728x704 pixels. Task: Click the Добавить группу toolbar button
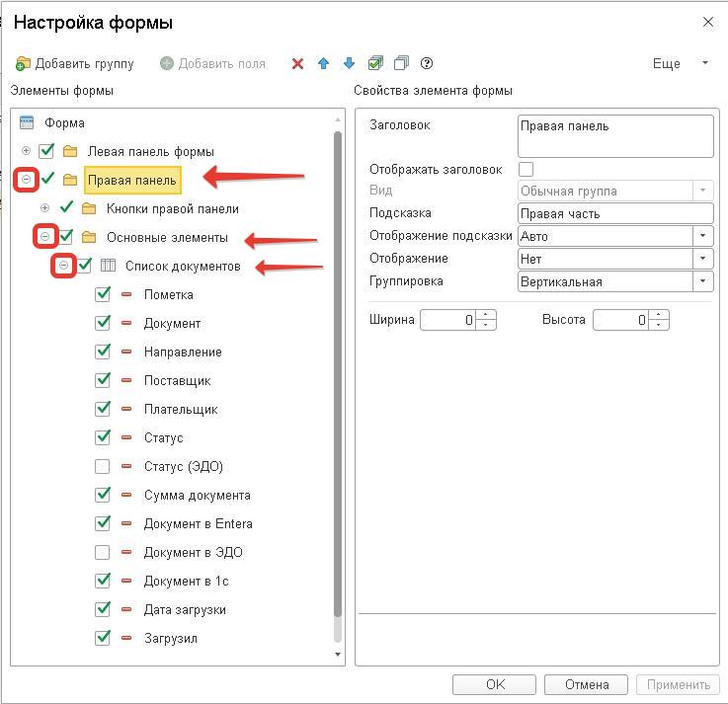pyautogui.click(x=74, y=63)
